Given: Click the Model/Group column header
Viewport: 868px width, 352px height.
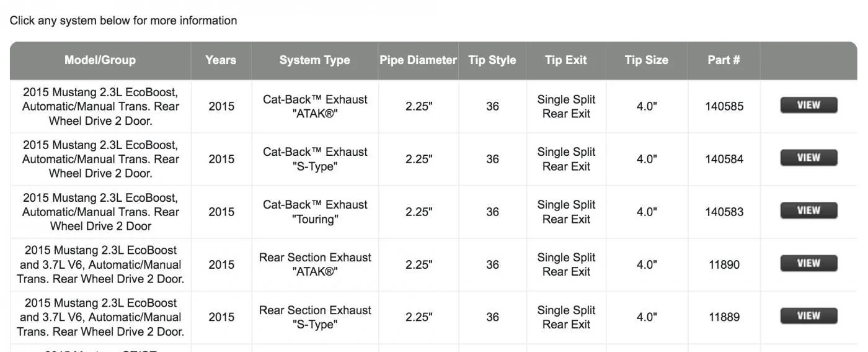Looking at the screenshot, I should pos(100,60).
